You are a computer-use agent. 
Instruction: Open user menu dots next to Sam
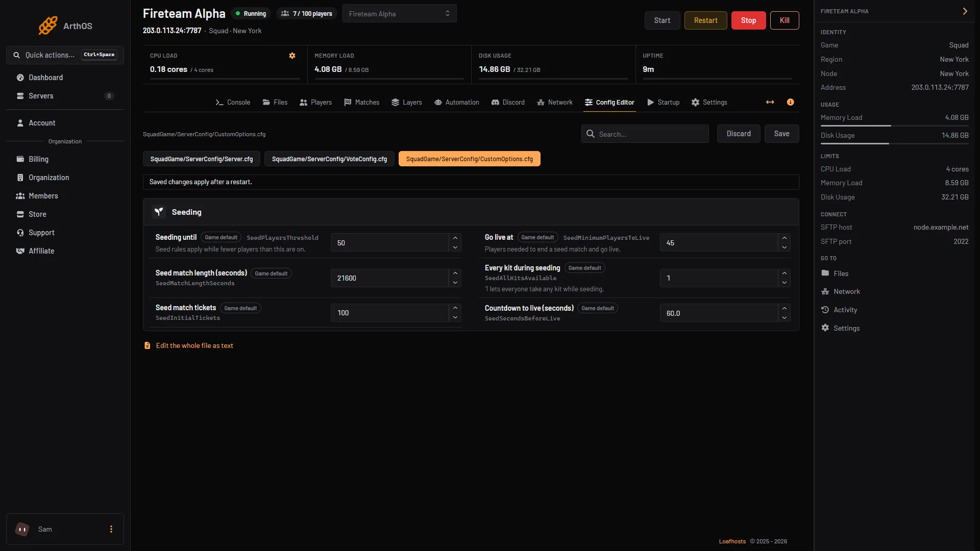pos(111,529)
